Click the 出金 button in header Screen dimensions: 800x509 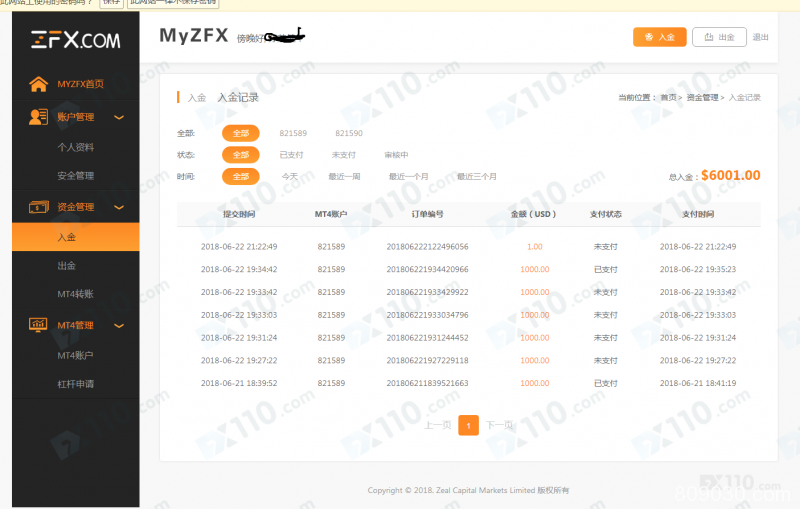click(719, 37)
